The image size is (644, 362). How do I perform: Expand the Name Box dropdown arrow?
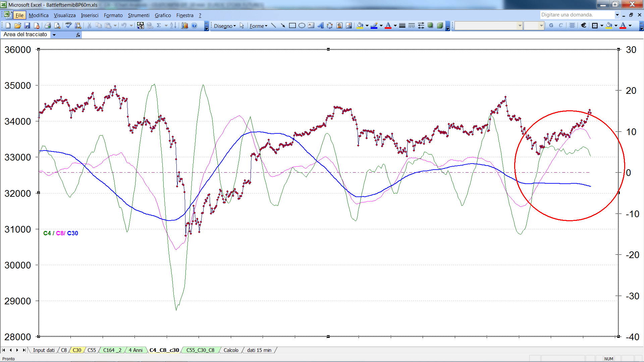[x=54, y=35]
